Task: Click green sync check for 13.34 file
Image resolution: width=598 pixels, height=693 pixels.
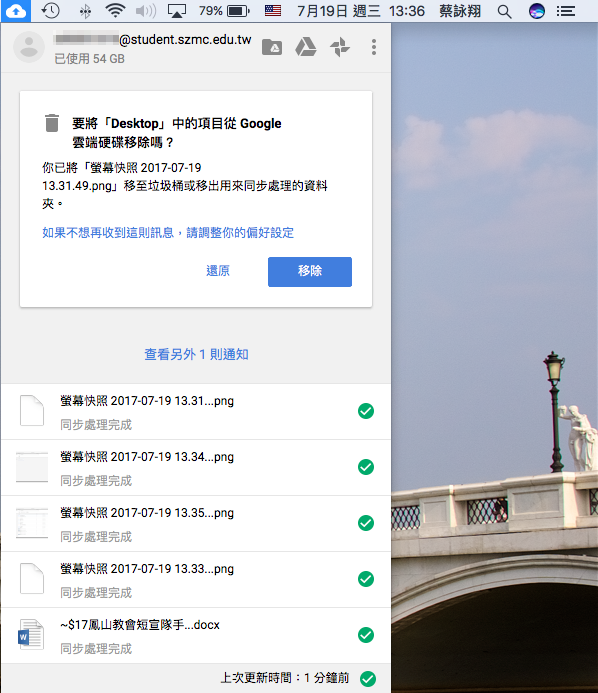Action: [x=366, y=467]
